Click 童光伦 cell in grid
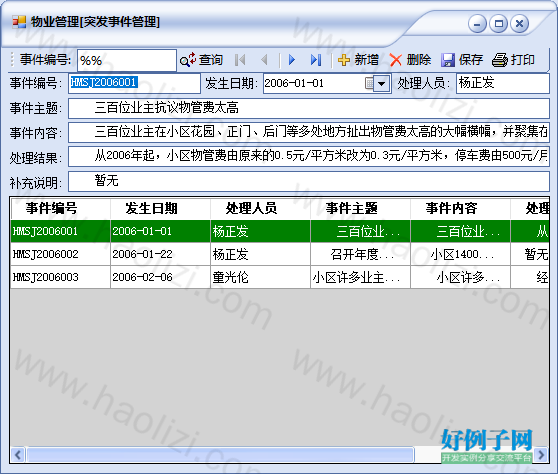This screenshot has height=474, width=558. 260,277
